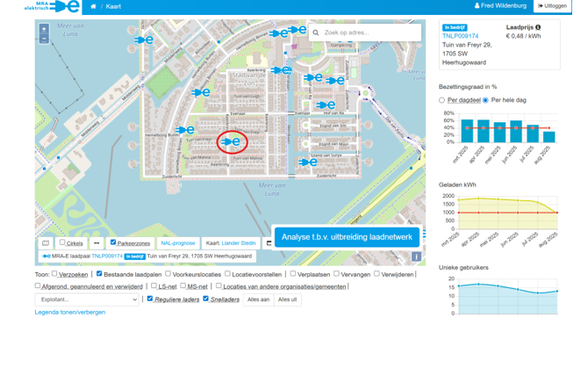The width and height of the screenshot is (588, 376).
Task: Expand the three-dots more options button
Action: [97, 243]
